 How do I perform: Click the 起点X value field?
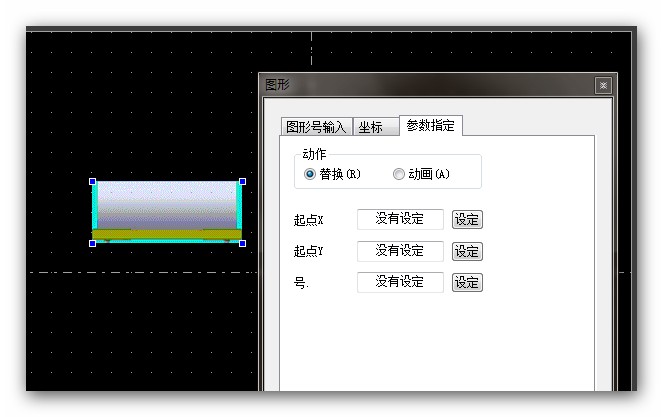tap(400, 219)
